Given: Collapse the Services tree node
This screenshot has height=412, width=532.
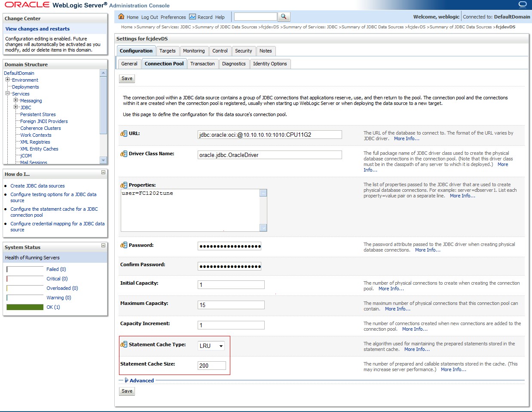Looking at the screenshot, I should 7,93.
